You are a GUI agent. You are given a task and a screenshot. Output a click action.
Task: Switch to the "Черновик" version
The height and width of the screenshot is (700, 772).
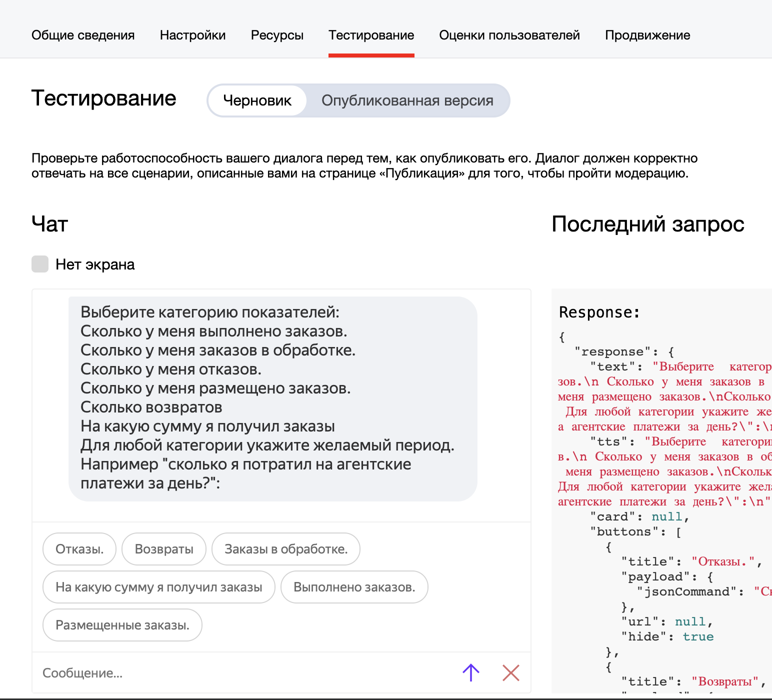point(257,100)
